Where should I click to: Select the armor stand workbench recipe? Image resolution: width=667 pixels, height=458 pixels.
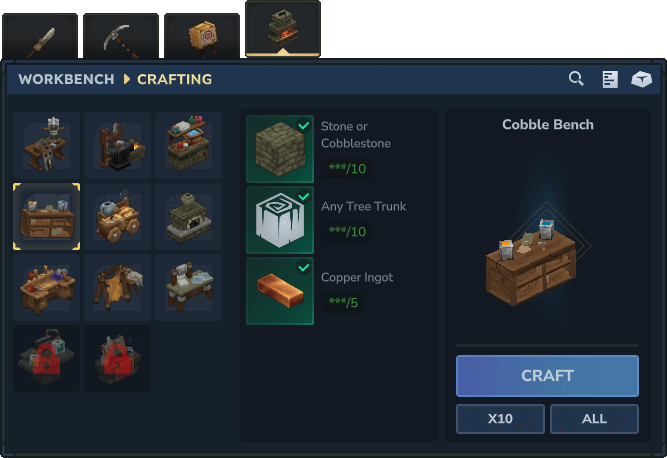[46, 145]
